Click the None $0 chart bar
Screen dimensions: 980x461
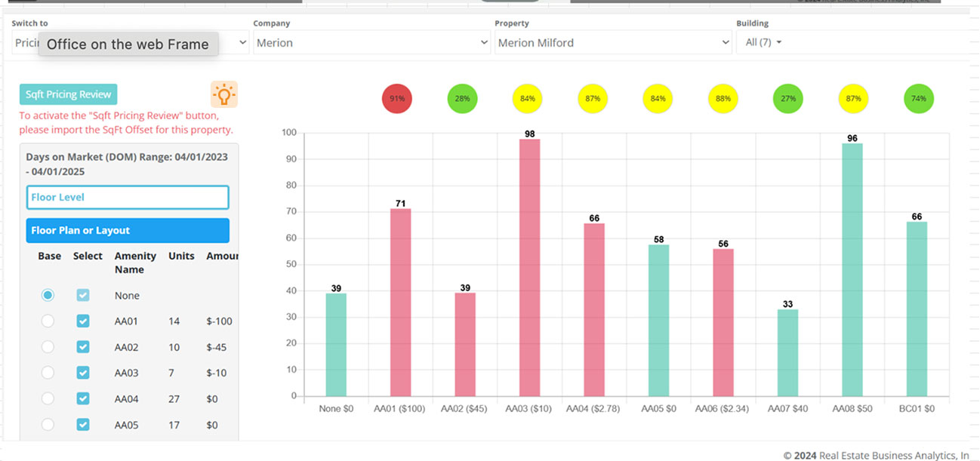[336, 345]
